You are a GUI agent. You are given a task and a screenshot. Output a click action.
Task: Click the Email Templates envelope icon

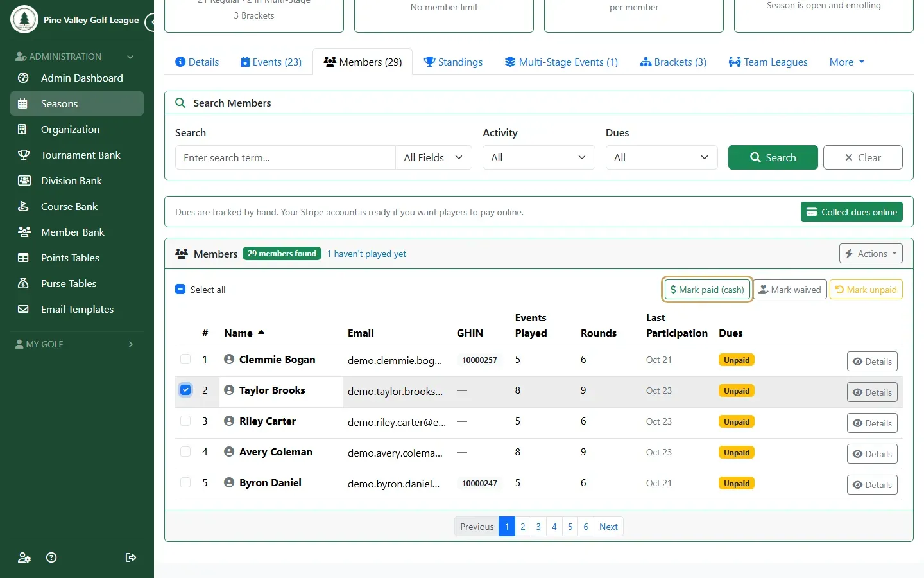23,309
